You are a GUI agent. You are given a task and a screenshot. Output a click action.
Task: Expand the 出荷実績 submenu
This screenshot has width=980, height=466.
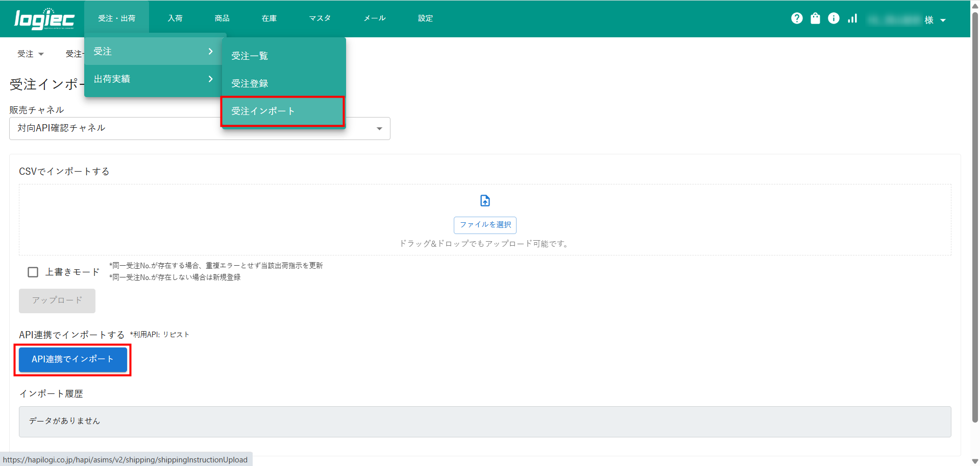tap(153, 79)
